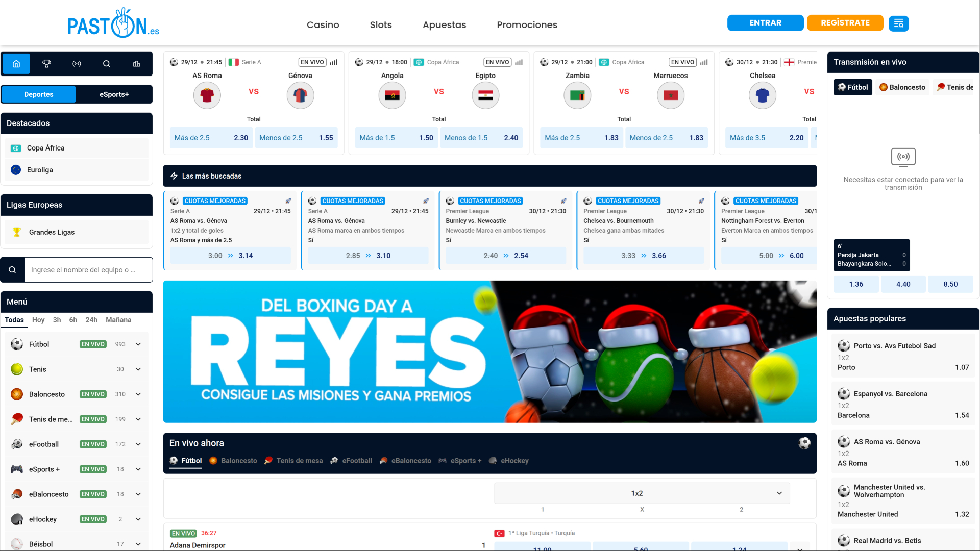
Task: Select the Deportes toggle button
Action: coord(39,94)
